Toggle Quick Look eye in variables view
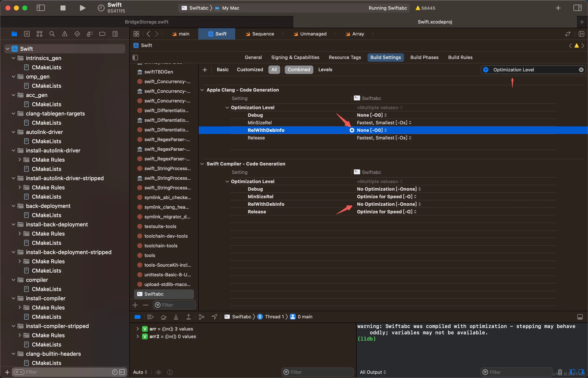Viewport: 588px width, 378px height. (159, 372)
